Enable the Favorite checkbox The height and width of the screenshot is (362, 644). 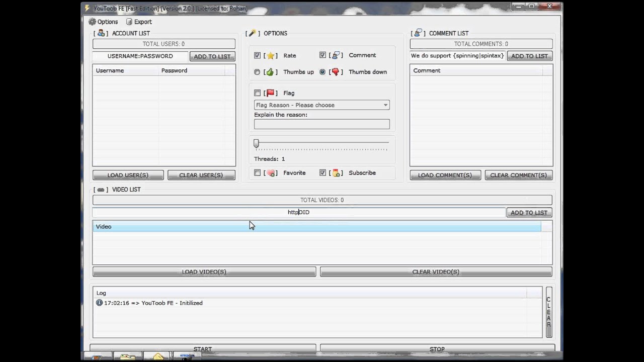click(x=257, y=172)
